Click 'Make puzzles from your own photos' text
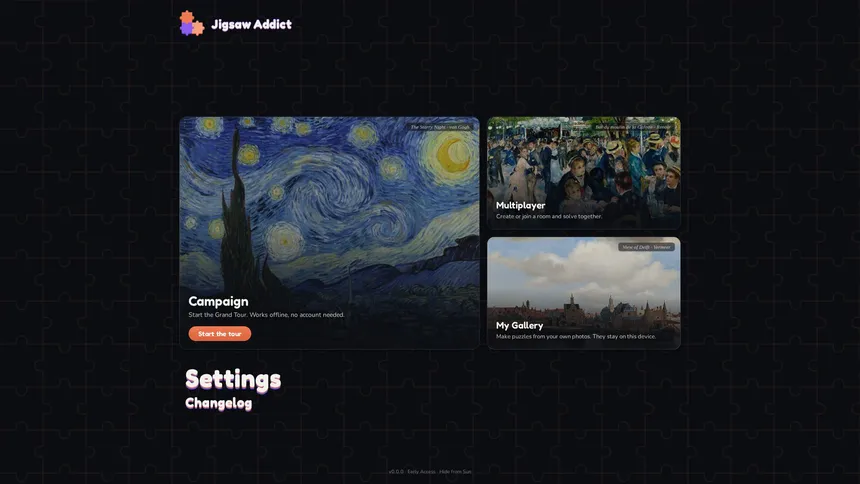Image resolution: width=860 pixels, height=484 pixels. 576,336
